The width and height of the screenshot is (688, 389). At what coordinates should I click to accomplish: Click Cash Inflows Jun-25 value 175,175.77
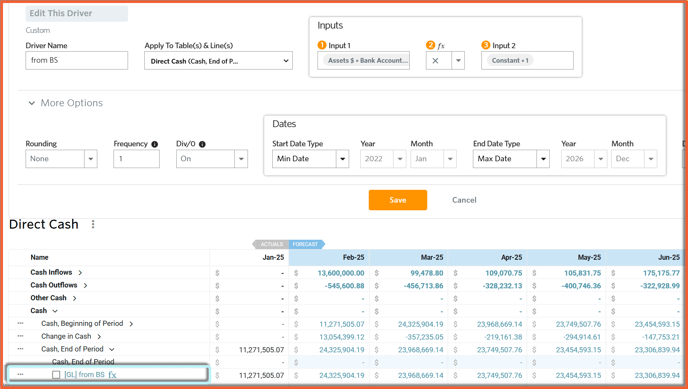coord(661,273)
